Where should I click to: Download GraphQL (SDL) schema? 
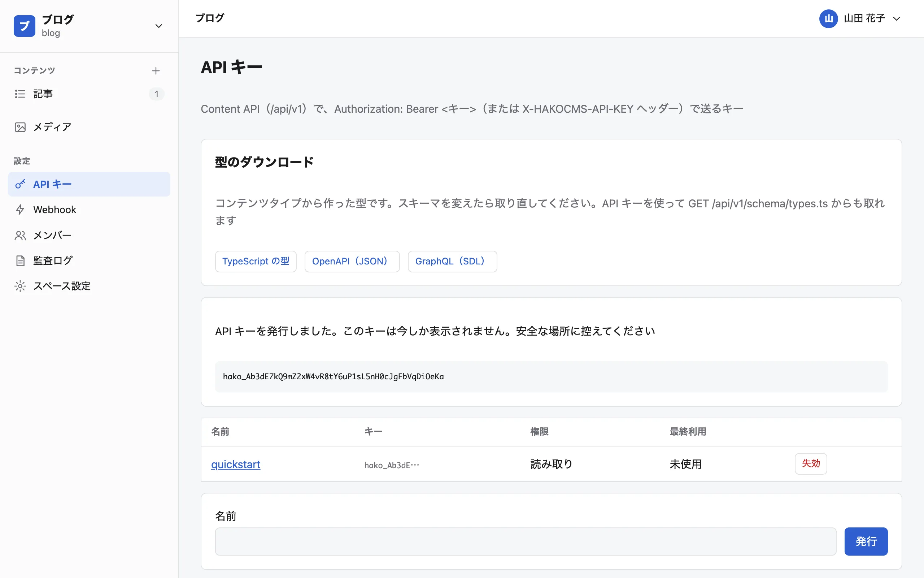click(452, 262)
